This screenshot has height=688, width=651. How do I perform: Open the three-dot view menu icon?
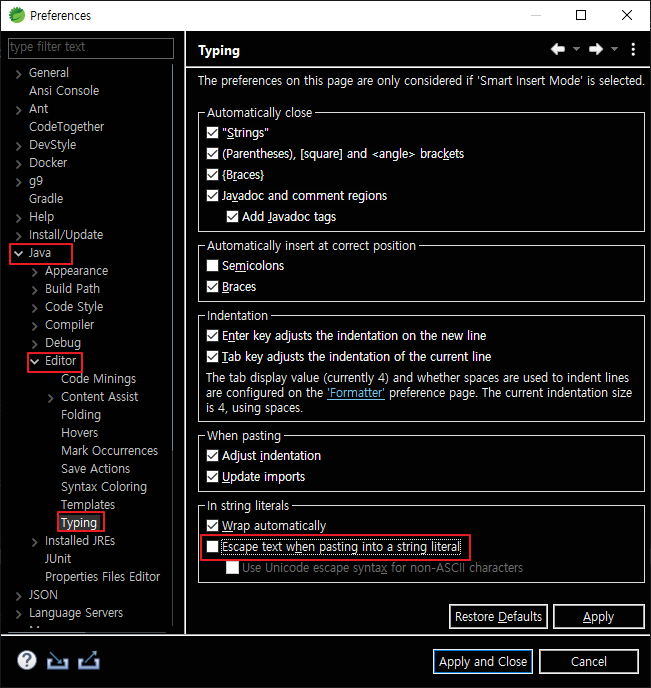click(633, 49)
